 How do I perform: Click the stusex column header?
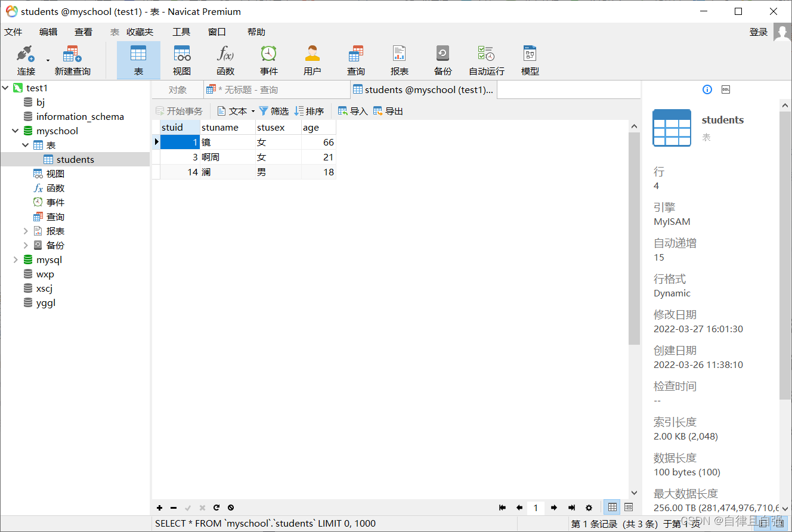[279, 127]
